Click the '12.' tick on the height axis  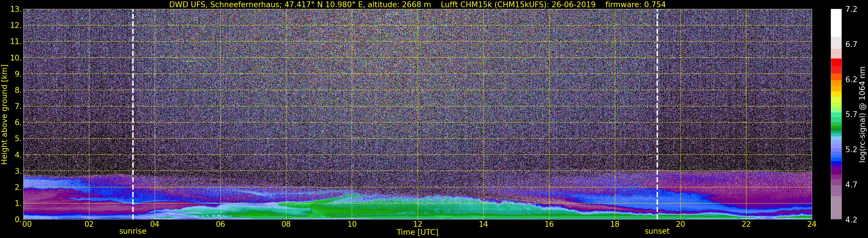[16, 25]
